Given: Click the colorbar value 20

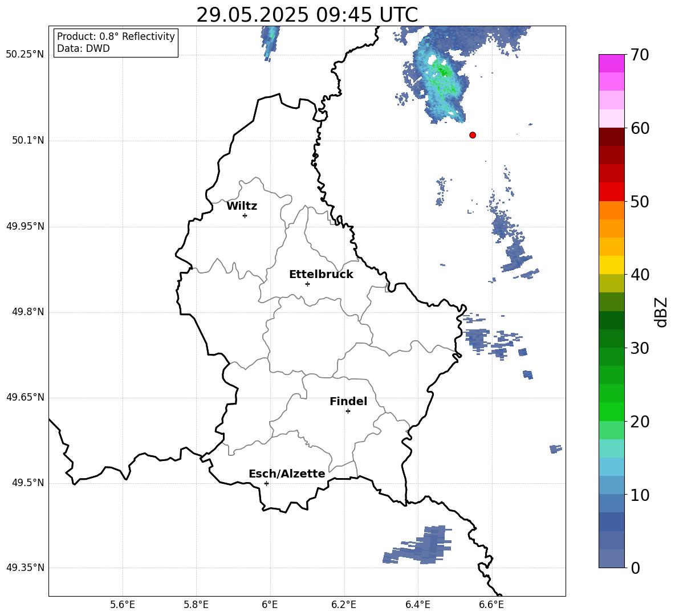Looking at the screenshot, I should 640,422.
